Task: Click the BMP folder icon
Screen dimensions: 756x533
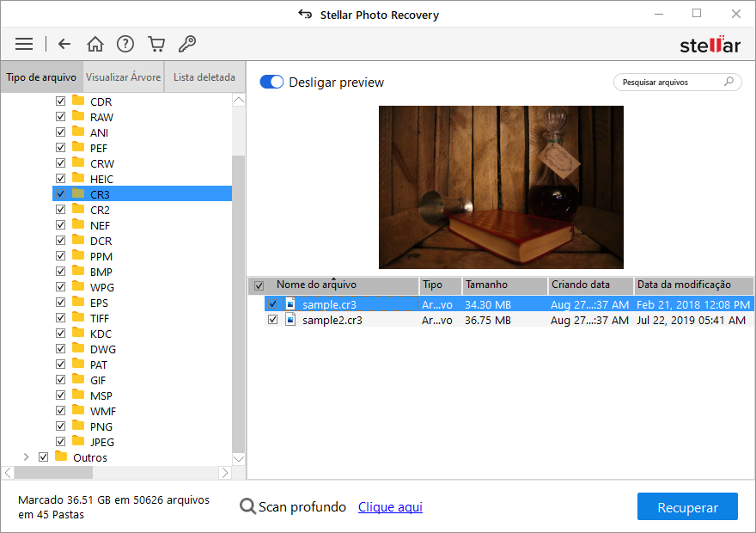Action: click(78, 271)
